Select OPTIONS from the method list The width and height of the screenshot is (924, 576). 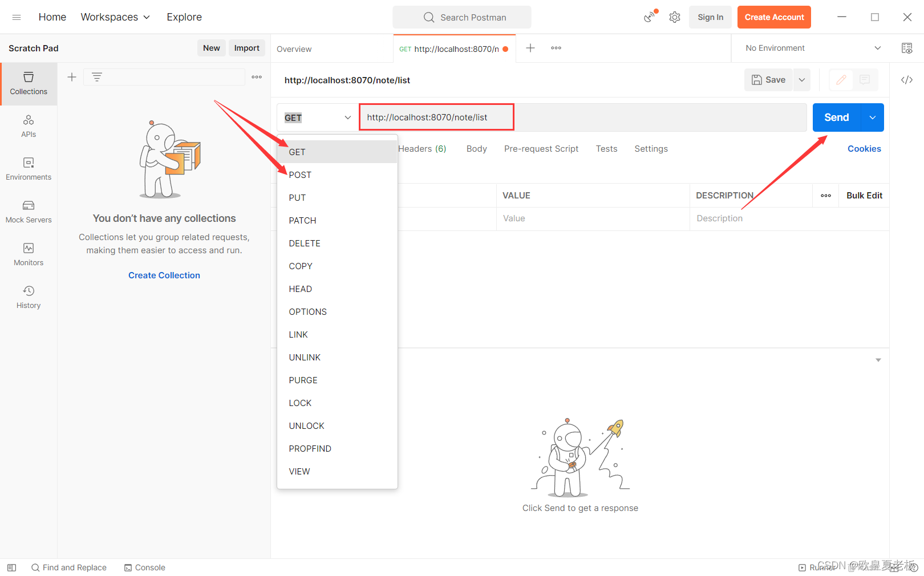[x=337, y=311]
